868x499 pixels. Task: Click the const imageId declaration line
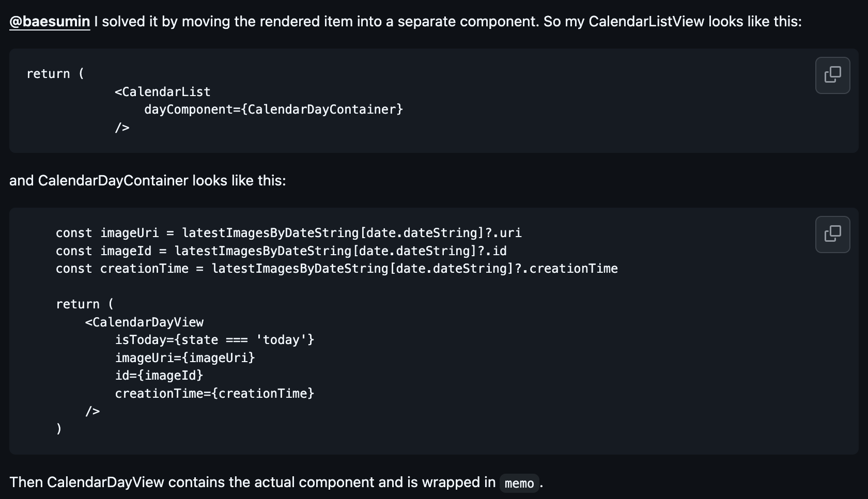coord(281,251)
